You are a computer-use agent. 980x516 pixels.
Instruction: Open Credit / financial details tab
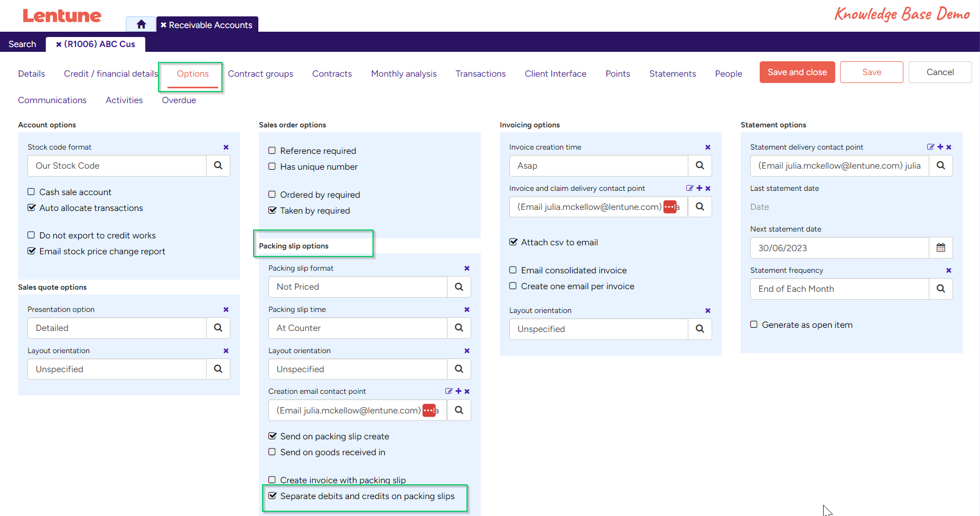[x=111, y=73]
